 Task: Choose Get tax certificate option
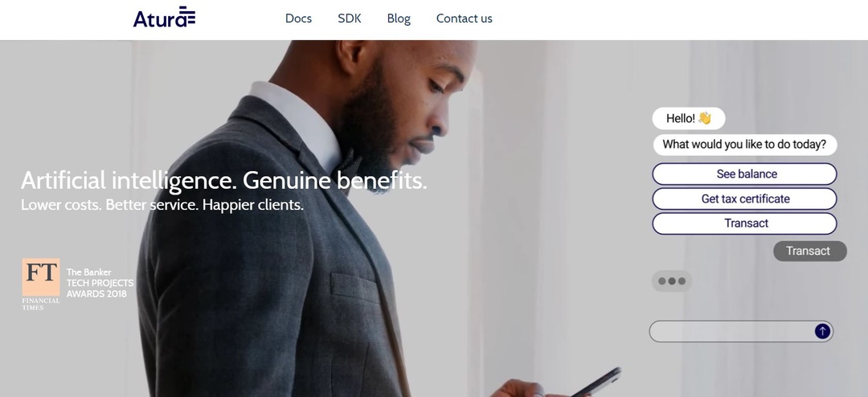coord(744,198)
